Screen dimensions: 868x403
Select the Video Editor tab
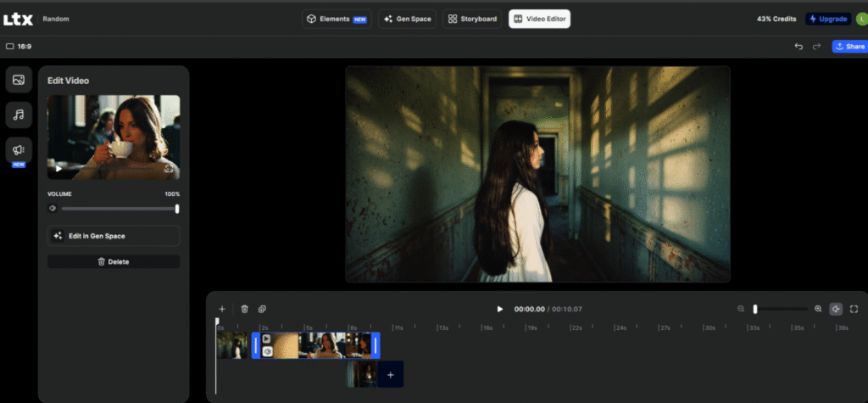point(540,19)
